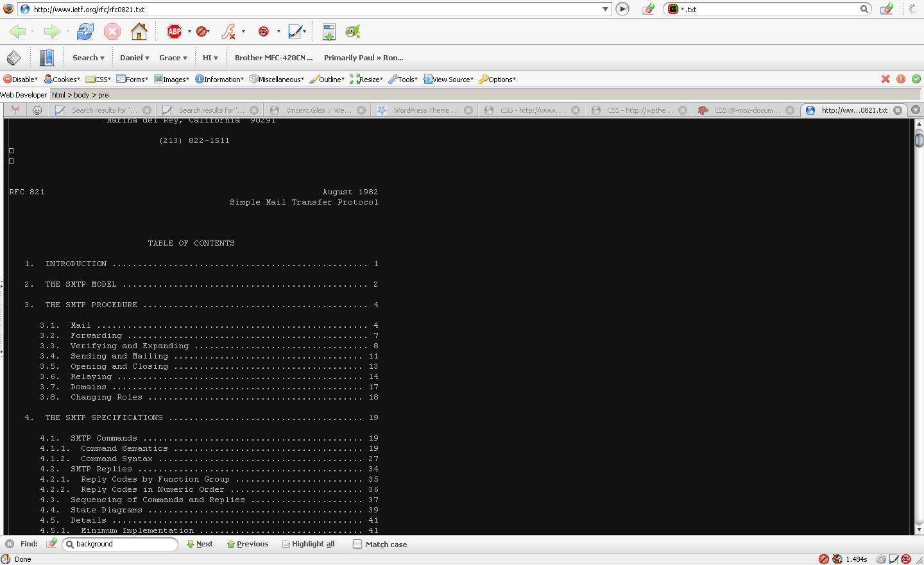Screen dimensions: 924x565
Task: Click the edit-page pencil toolbar icon
Action: point(295,31)
